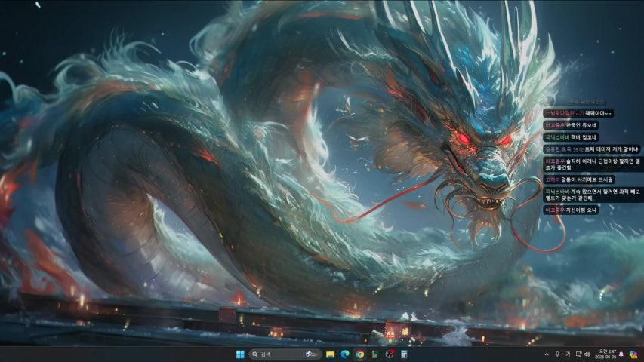Image resolution: width=644 pixels, height=362 pixels.
Task: Click chat message ending 자신이랭 오나
Action: (572, 210)
